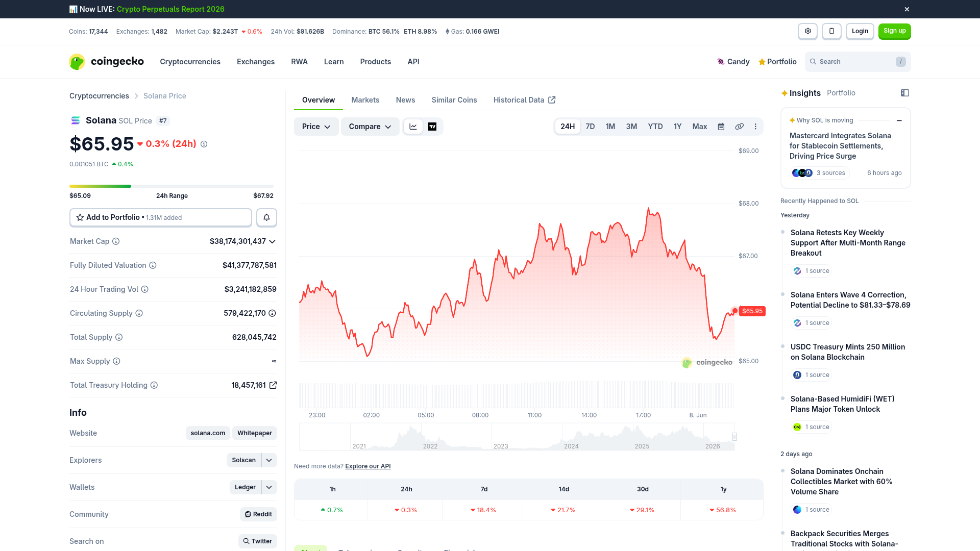Viewport: 980px width, 551px height.
Task: Open the treasury holding external link icon
Action: point(273,385)
